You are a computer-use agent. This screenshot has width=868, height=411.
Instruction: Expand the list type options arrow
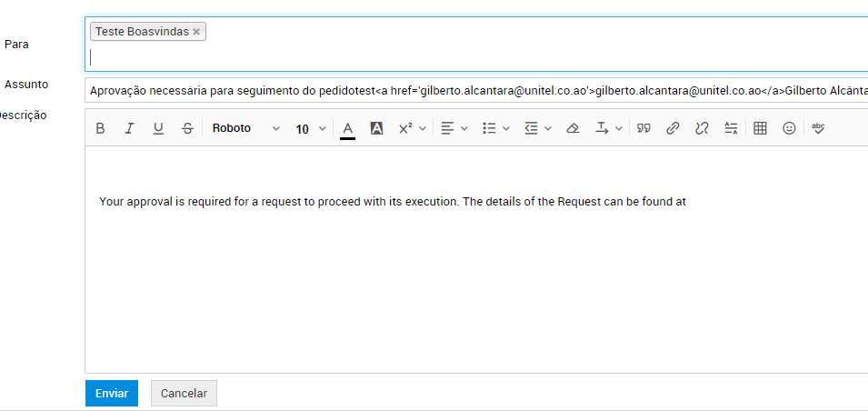click(x=506, y=128)
